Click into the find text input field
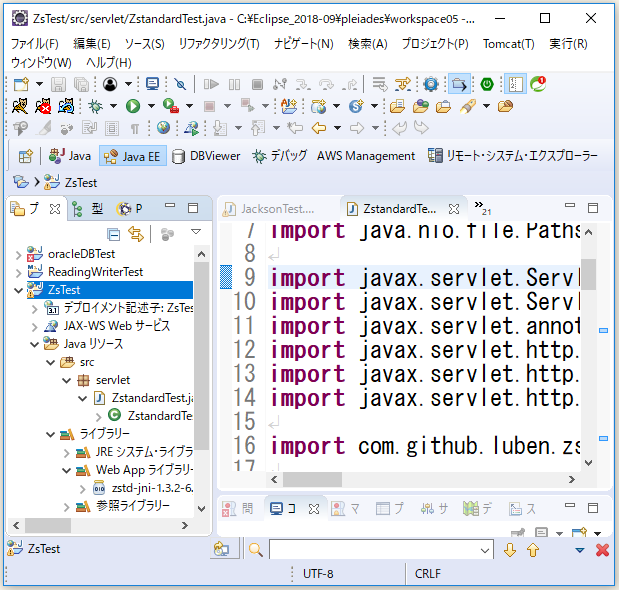 click(374, 550)
